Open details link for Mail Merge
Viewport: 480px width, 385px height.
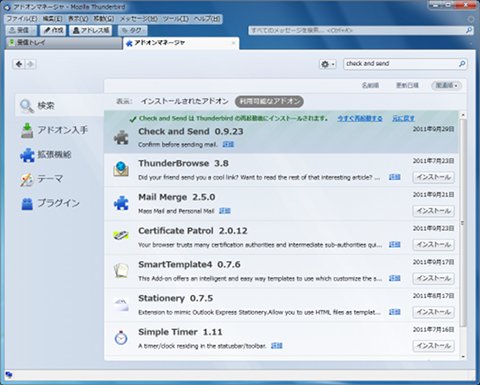tap(225, 211)
